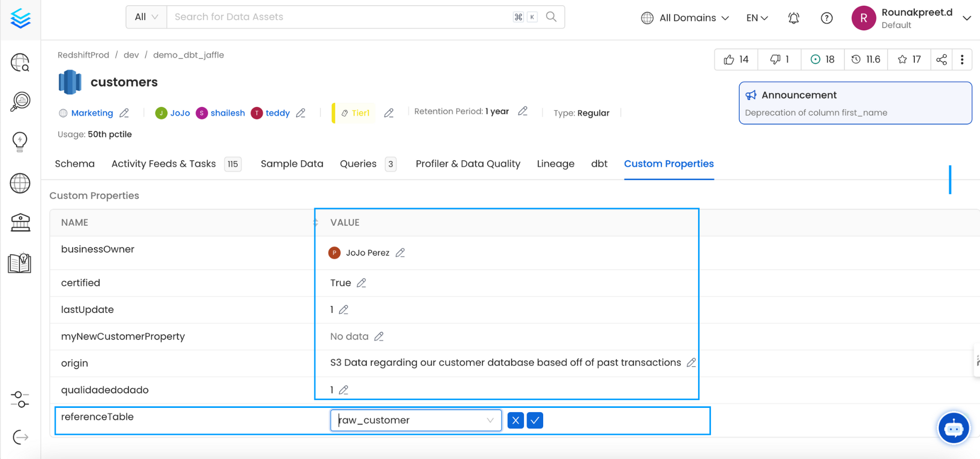
Task: Open the notifications bell icon
Action: (793, 18)
